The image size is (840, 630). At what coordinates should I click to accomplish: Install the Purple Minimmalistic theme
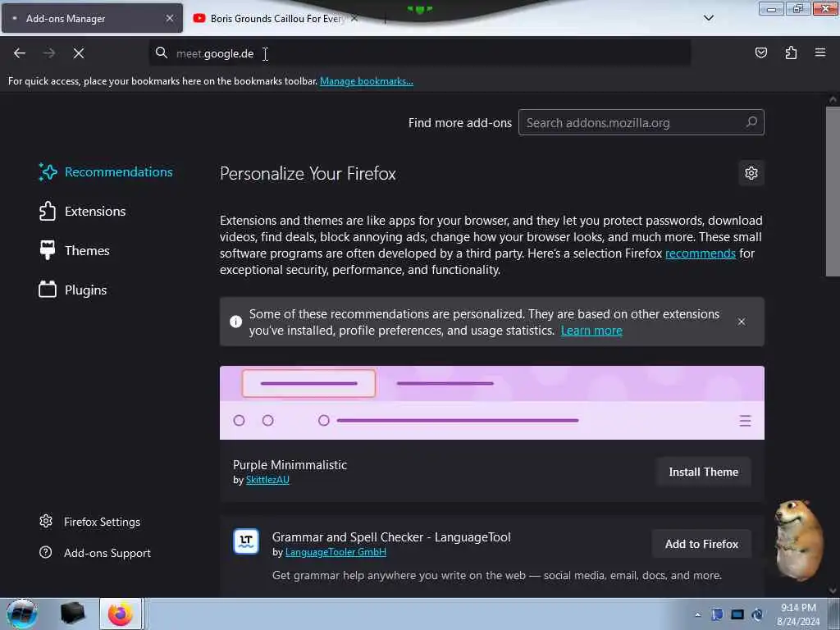tap(703, 472)
